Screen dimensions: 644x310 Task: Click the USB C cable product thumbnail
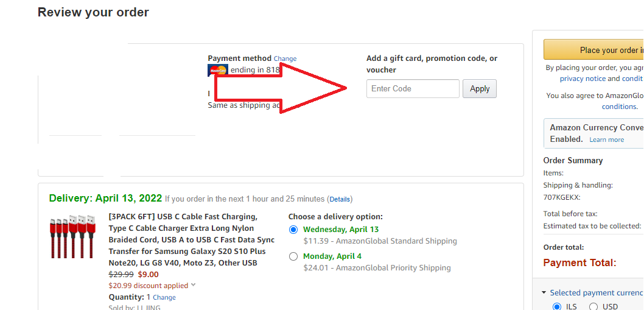click(71, 236)
